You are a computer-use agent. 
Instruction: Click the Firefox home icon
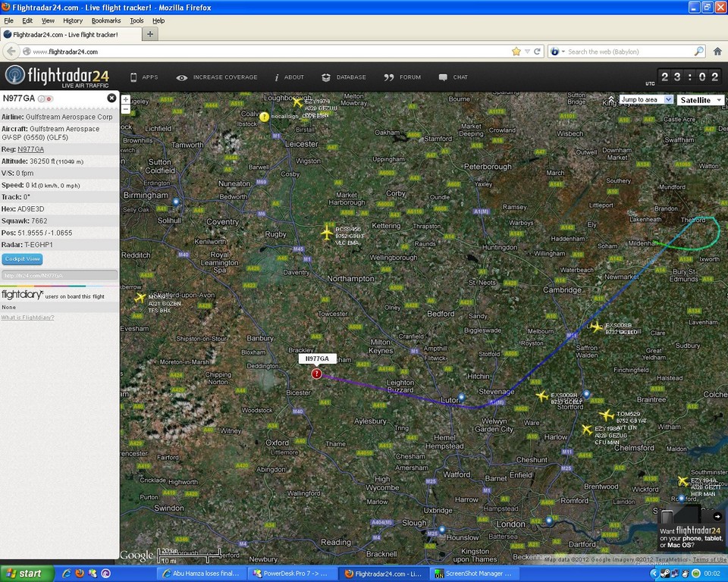coord(717,52)
